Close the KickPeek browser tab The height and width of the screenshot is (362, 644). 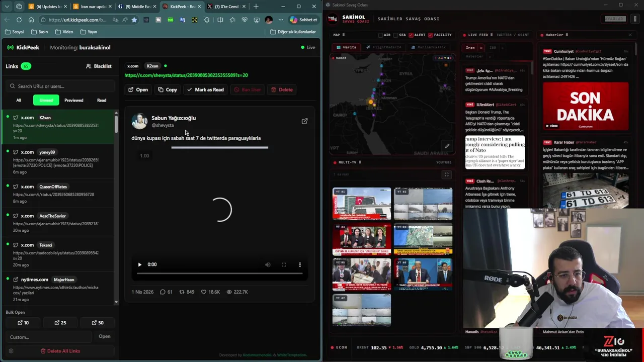(x=199, y=7)
